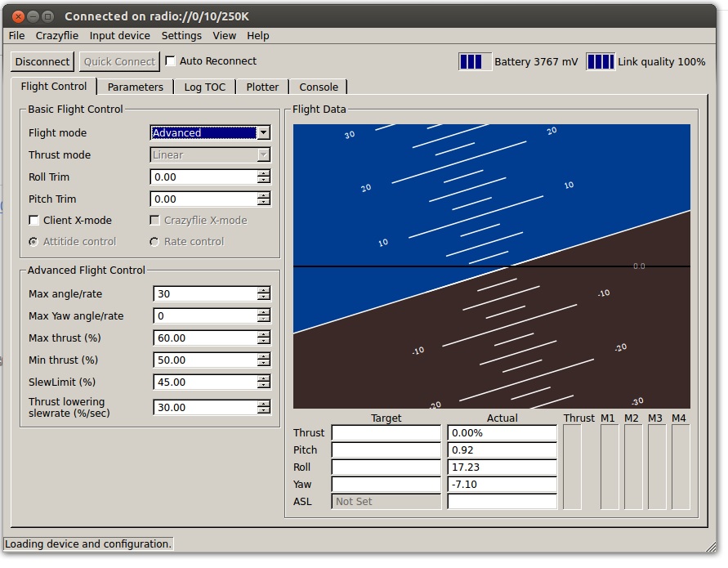Open the Flight mode dropdown
This screenshot has height=568, width=728.
coord(263,133)
